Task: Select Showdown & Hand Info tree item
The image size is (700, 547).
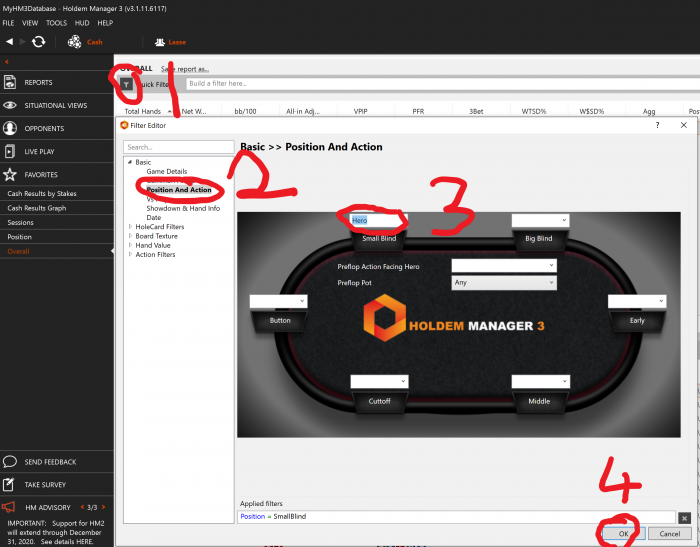Action: tap(183, 208)
